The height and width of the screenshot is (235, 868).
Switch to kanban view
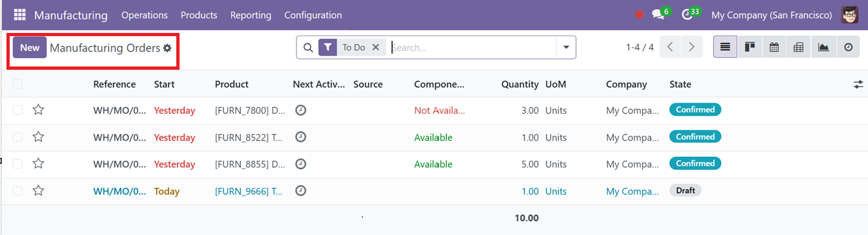[749, 47]
